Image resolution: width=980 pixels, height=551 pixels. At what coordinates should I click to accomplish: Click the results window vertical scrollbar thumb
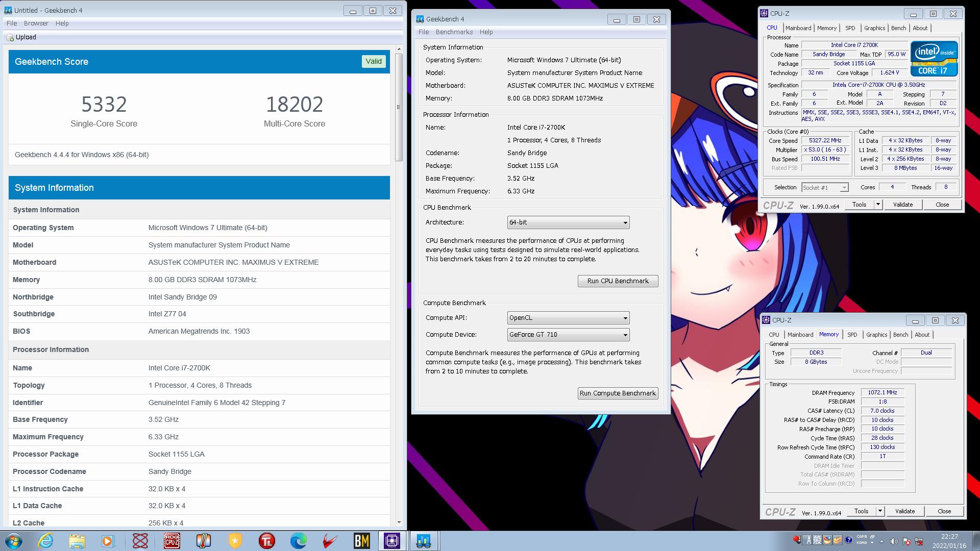click(x=399, y=107)
